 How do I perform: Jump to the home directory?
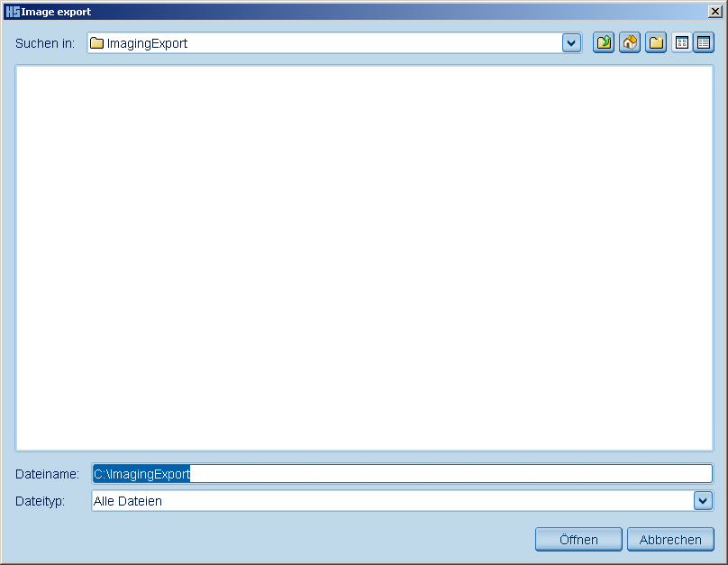tap(630, 42)
